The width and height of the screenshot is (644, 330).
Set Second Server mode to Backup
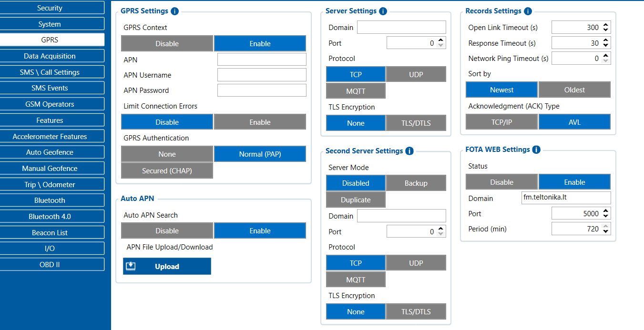416,183
